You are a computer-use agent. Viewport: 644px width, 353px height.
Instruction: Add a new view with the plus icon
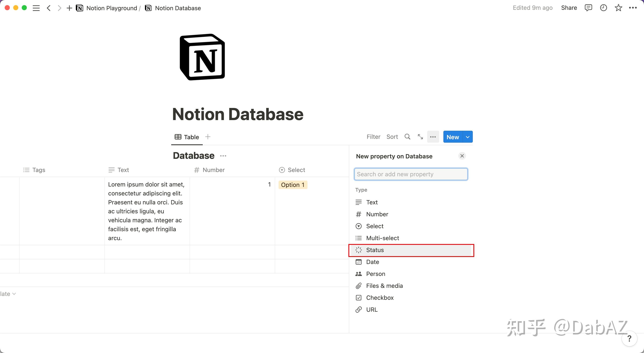pyautogui.click(x=208, y=137)
